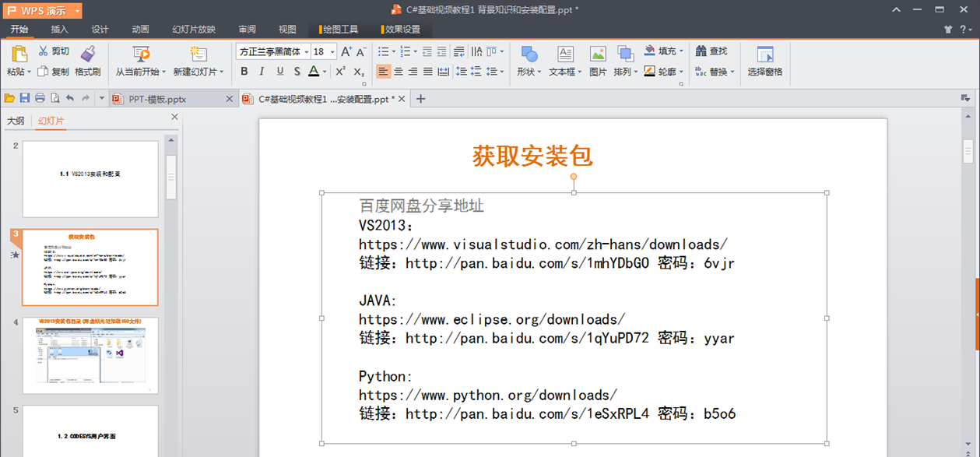This screenshot has height=457, width=980.
Task: Open the 视图 ribbon tab
Action: (287, 30)
